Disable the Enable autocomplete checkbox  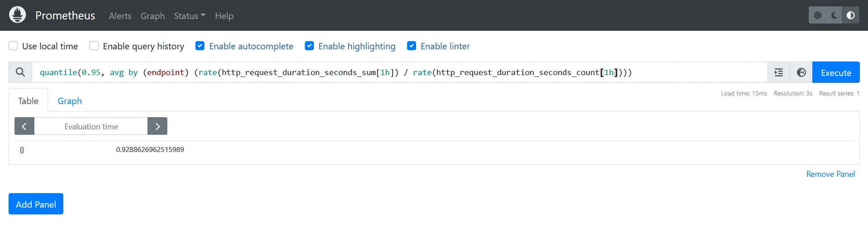click(200, 46)
